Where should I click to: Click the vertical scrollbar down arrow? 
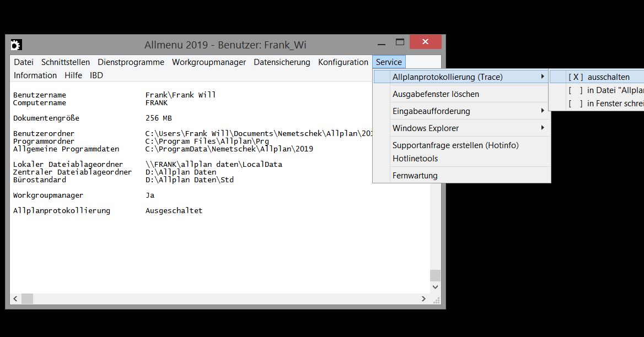point(435,287)
